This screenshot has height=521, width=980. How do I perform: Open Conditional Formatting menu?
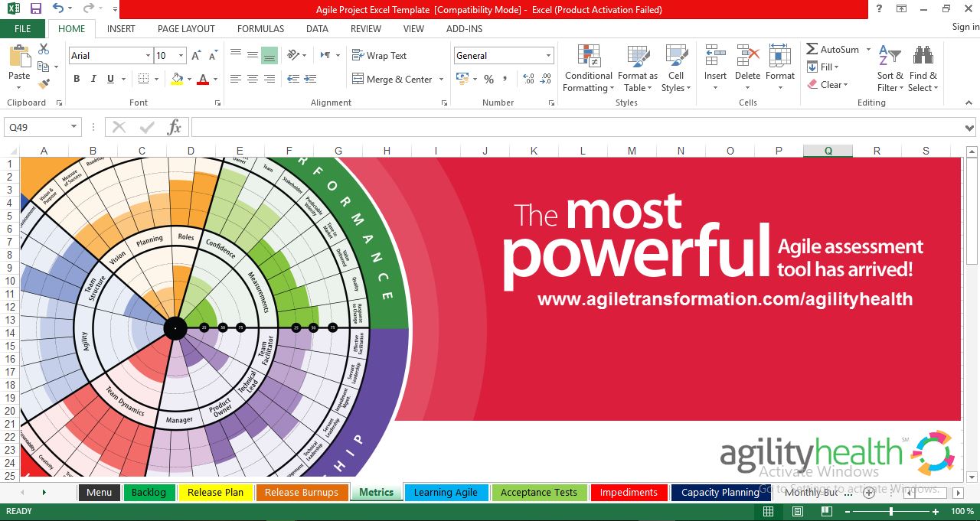tap(588, 68)
